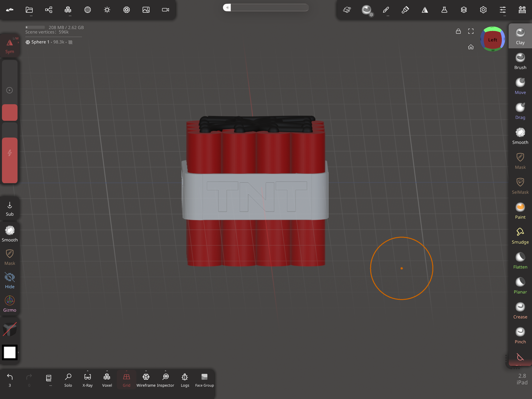
Task: Open the post process aperture menu
Action: click(x=127, y=10)
